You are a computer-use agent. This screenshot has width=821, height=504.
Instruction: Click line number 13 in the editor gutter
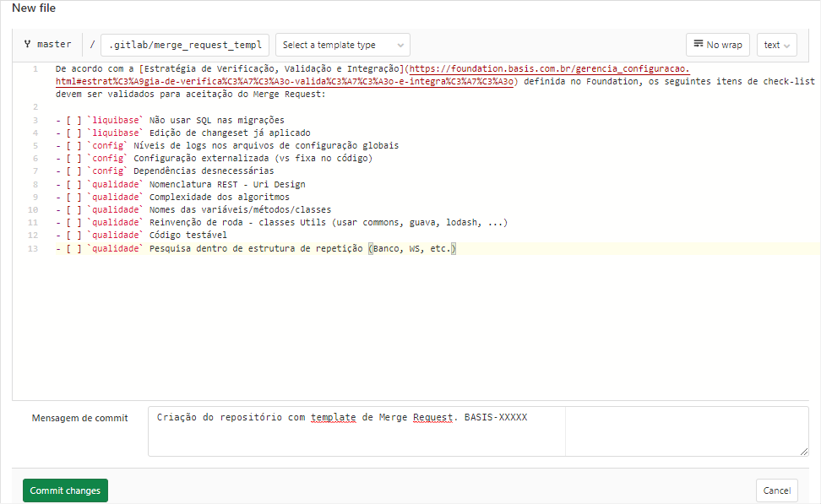[33, 249]
